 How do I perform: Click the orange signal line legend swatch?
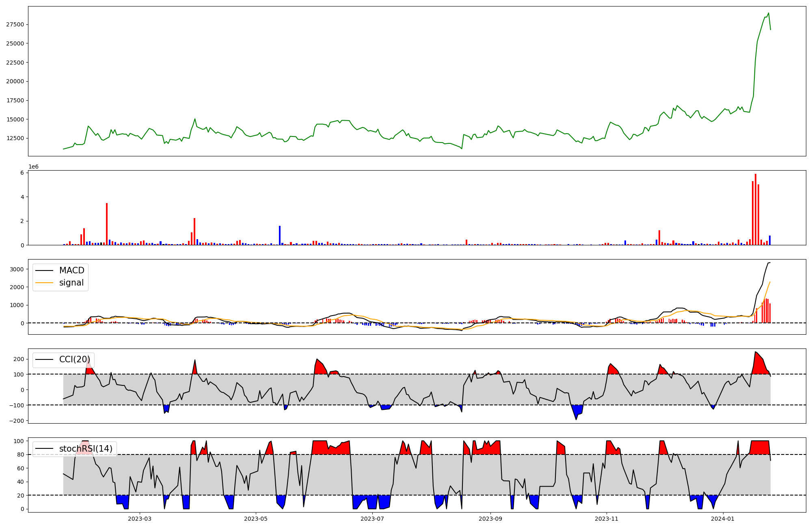click(x=45, y=283)
